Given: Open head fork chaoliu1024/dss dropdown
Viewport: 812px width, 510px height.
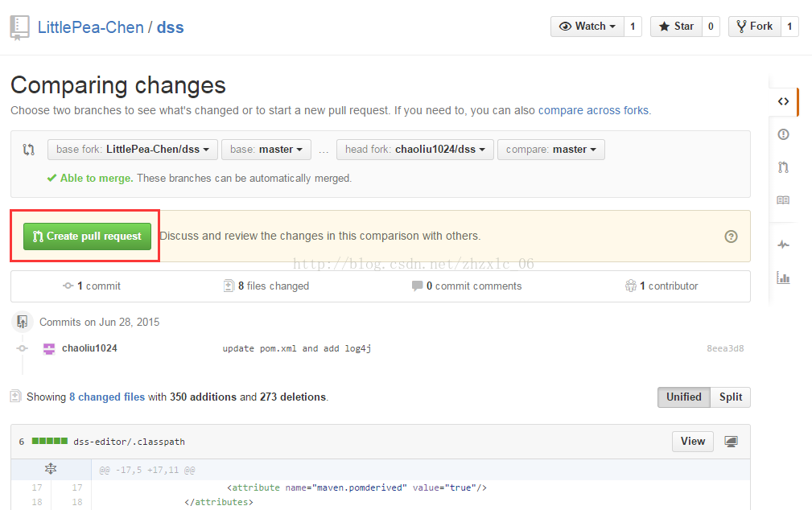Looking at the screenshot, I should (414, 150).
